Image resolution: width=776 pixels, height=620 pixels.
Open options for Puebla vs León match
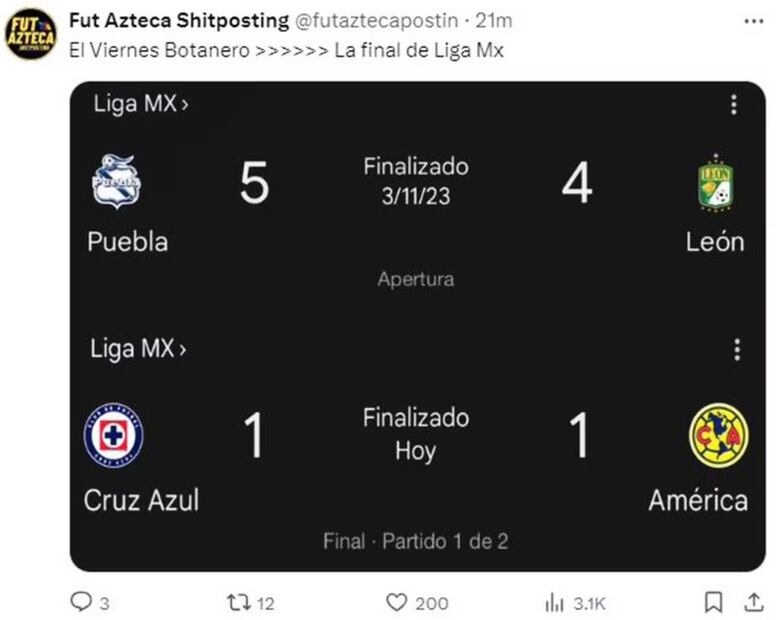[734, 105]
